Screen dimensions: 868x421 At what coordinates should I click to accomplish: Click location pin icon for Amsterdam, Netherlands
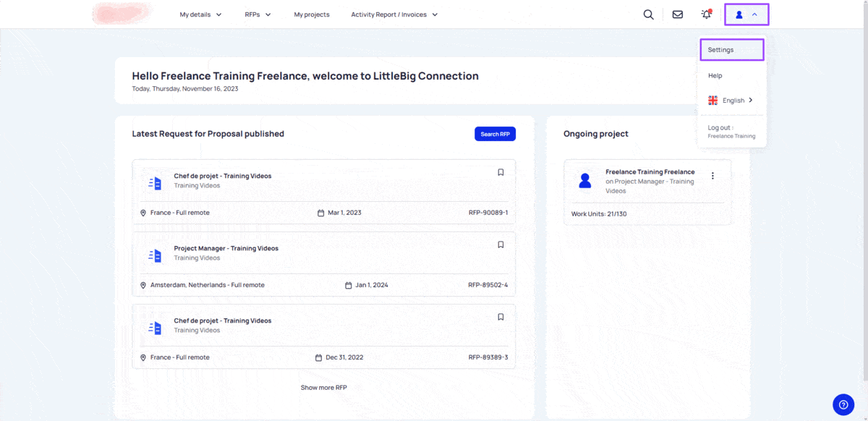143,285
